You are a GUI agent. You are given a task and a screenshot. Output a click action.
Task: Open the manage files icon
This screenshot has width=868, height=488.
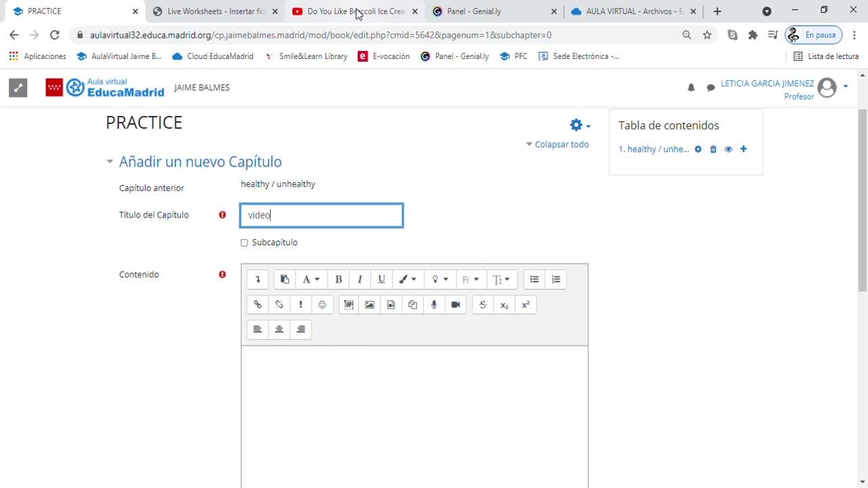point(412,304)
